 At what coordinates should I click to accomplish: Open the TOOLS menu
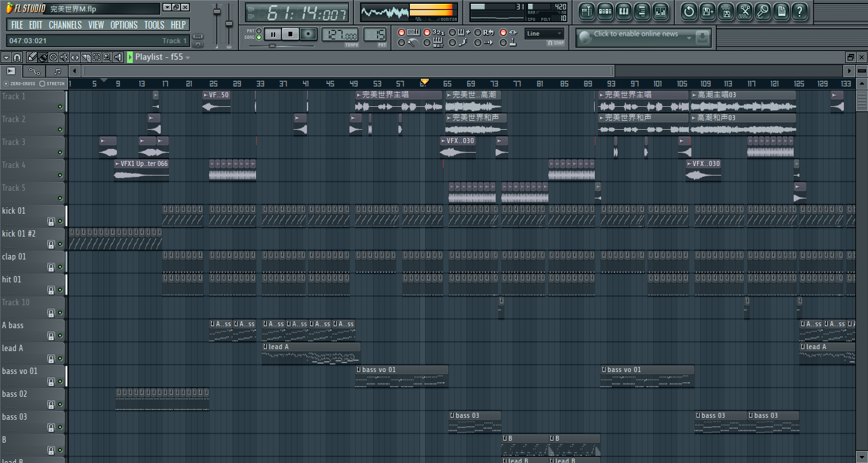pyautogui.click(x=154, y=25)
